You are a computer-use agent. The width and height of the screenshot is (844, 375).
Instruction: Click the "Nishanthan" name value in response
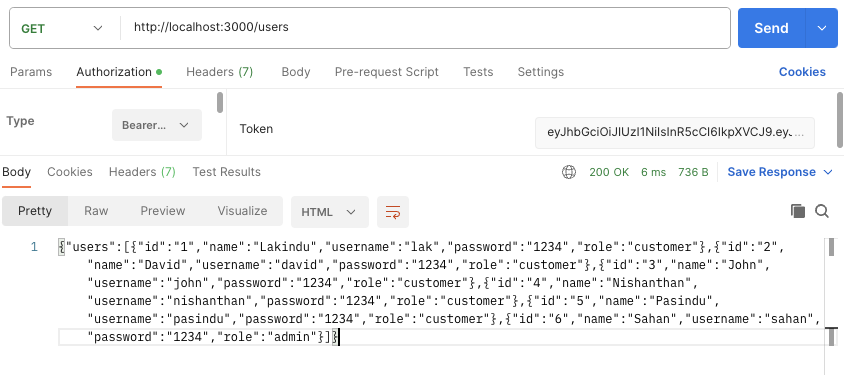tap(651, 283)
